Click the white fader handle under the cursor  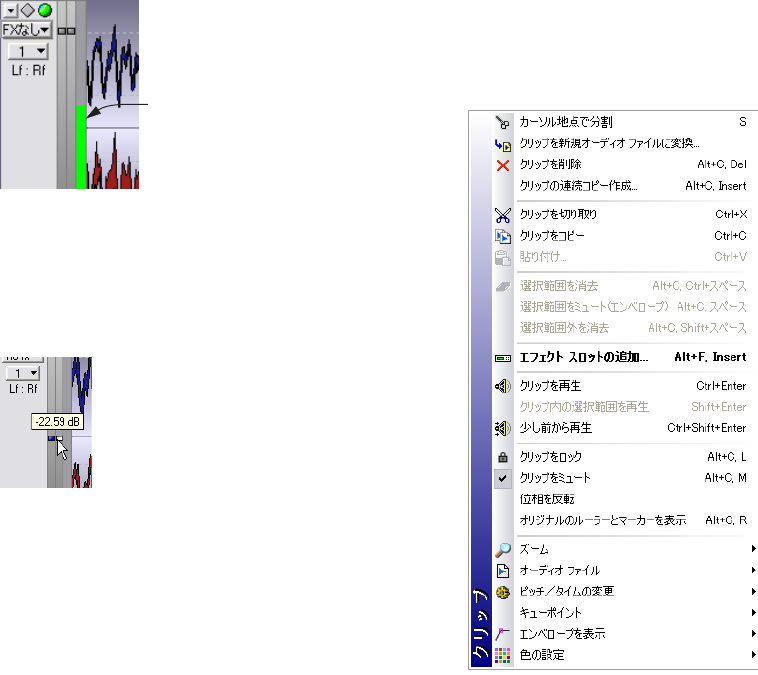[x=59, y=439]
